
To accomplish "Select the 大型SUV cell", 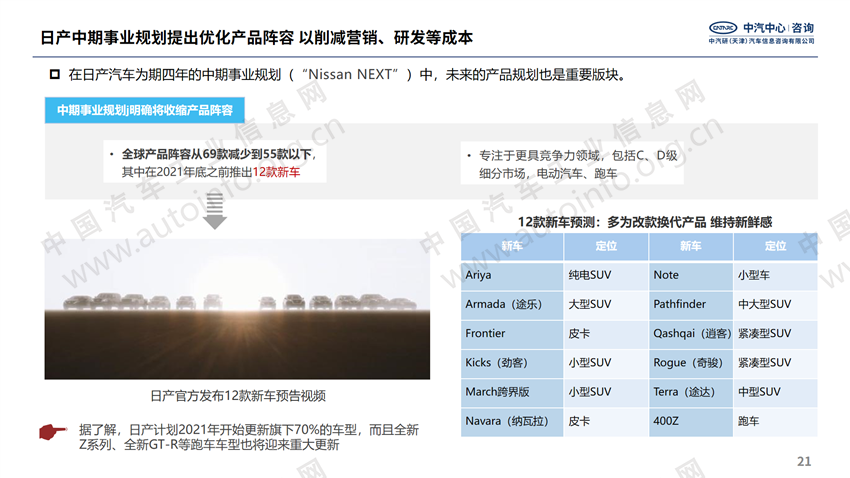I will [606, 304].
